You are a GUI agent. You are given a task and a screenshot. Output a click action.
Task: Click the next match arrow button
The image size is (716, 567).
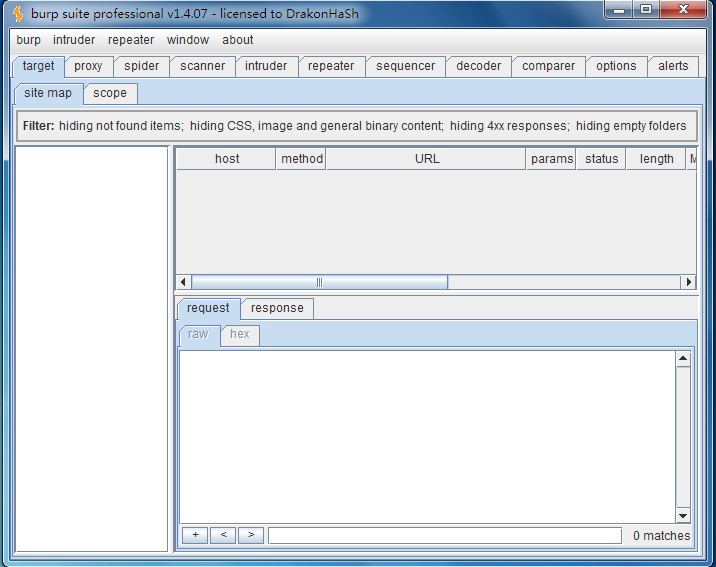251,535
